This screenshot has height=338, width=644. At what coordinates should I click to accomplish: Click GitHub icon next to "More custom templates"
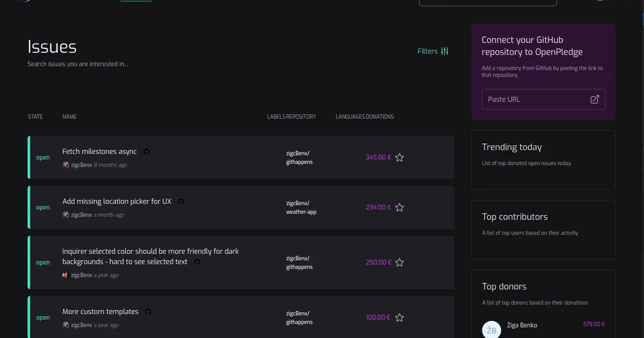coord(148,312)
